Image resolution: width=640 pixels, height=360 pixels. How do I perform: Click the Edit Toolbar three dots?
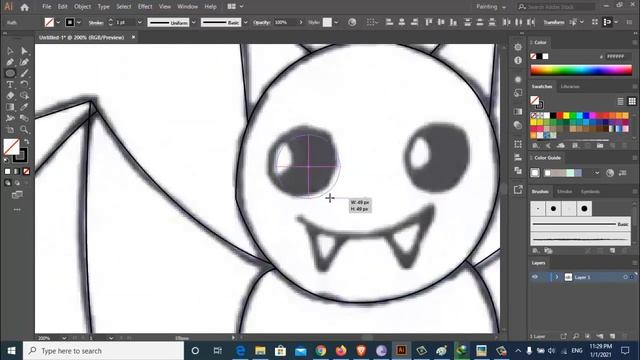click(17, 209)
